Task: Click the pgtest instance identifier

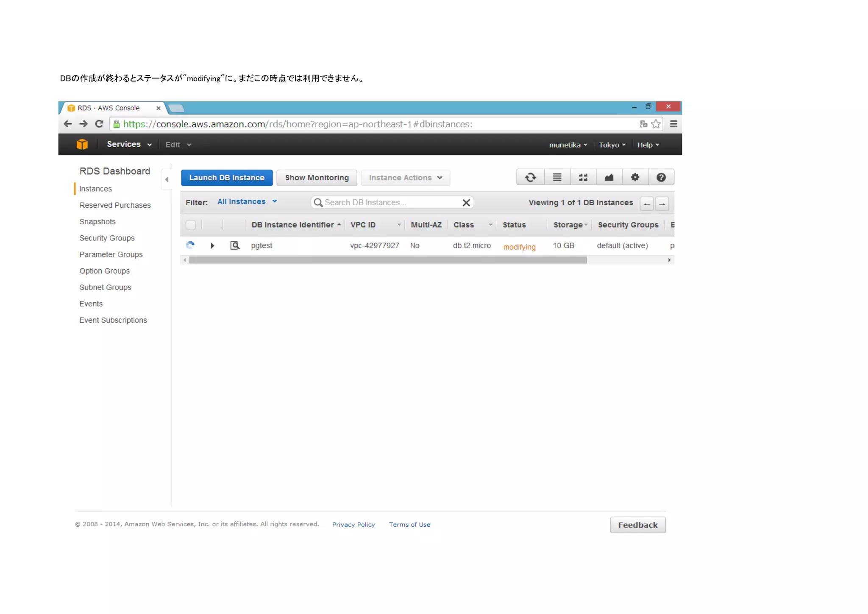Action: tap(262, 246)
